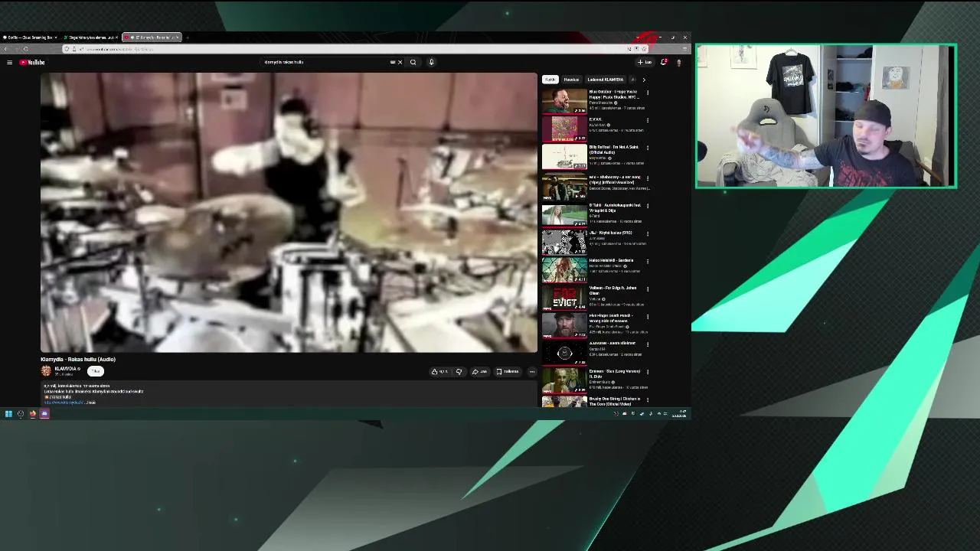The width and height of the screenshot is (980, 551).
Task: Switch to the second browser tab
Action: (x=90, y=37)
